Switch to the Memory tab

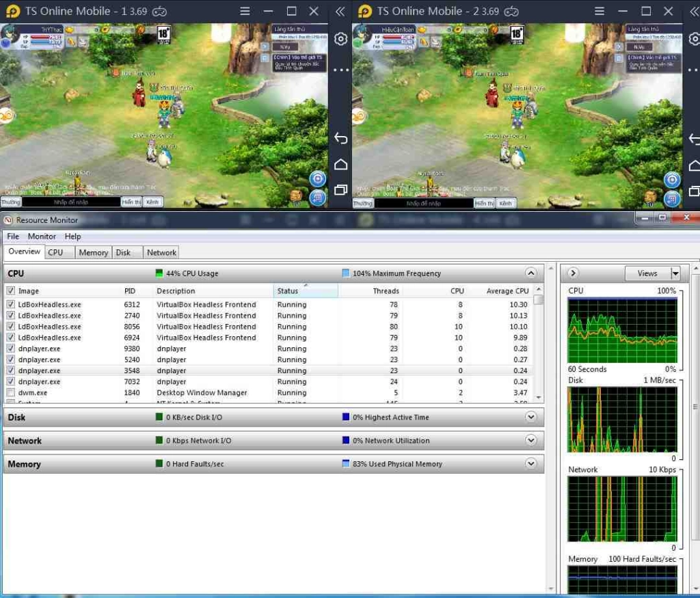coord(93,253)
